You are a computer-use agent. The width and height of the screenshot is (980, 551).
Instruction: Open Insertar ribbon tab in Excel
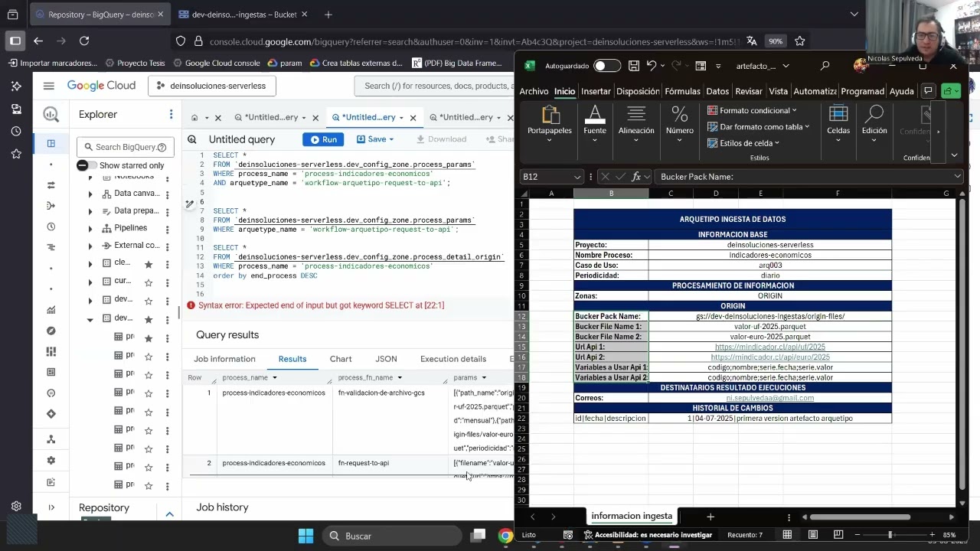tap(596, 91)
